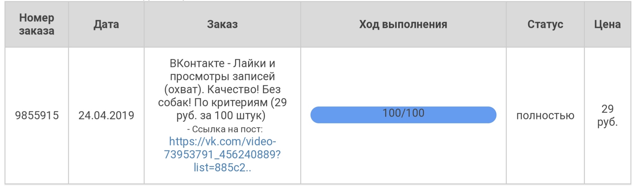Click the "ВКонтакте - Лайки и" text line
The height and width of the screenshot is (195, 644).
[222, 63]
